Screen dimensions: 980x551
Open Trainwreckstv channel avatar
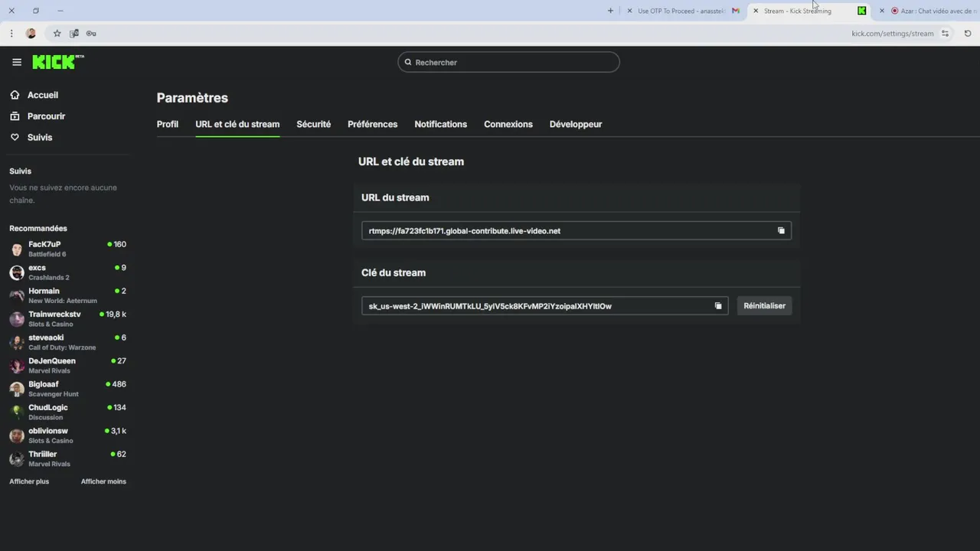tap(17, 319)
